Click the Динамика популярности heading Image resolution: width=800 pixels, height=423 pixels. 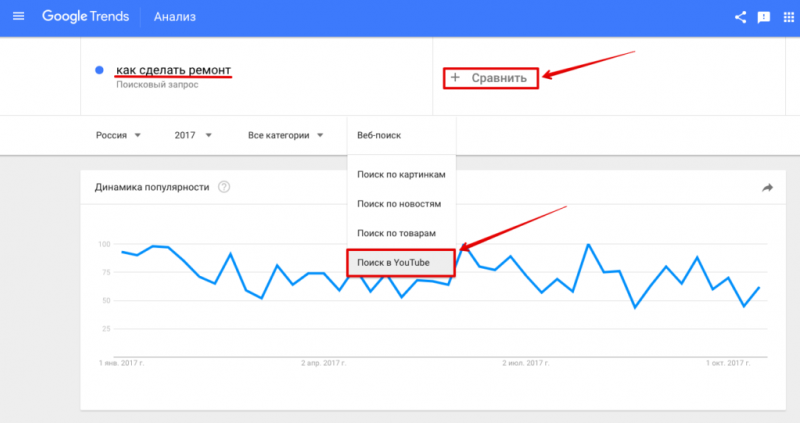[x=152, y=187]
